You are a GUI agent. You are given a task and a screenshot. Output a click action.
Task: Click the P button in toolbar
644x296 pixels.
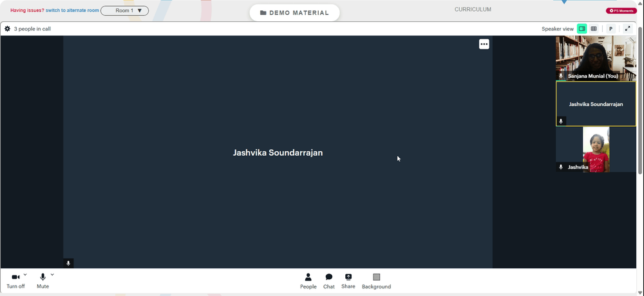611,29
